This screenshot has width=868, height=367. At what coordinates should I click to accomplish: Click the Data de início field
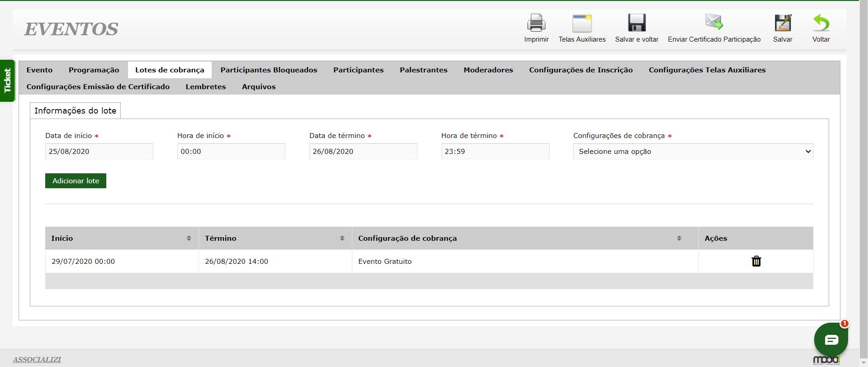[x=99, y=152]
